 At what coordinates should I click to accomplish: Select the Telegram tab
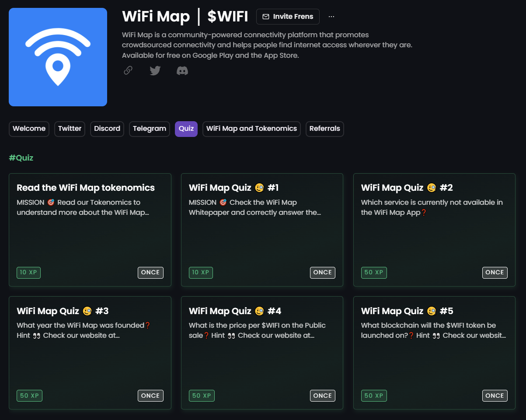pos(149,129)
